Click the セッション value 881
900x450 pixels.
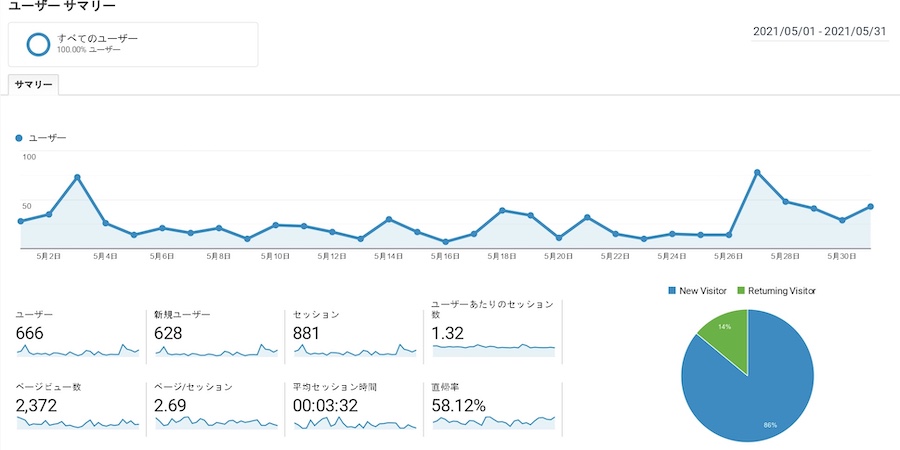pyautogui.click(x=307, y=333)
